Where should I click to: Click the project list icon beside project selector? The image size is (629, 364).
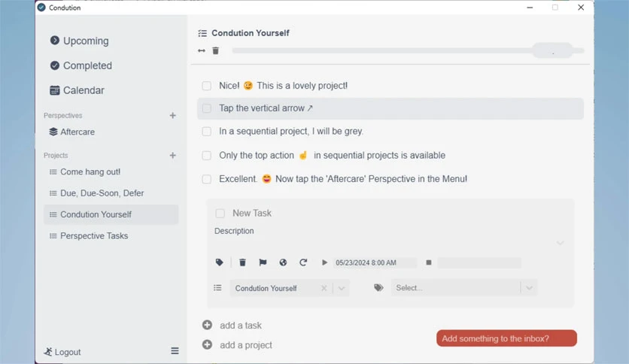point(217,288)
